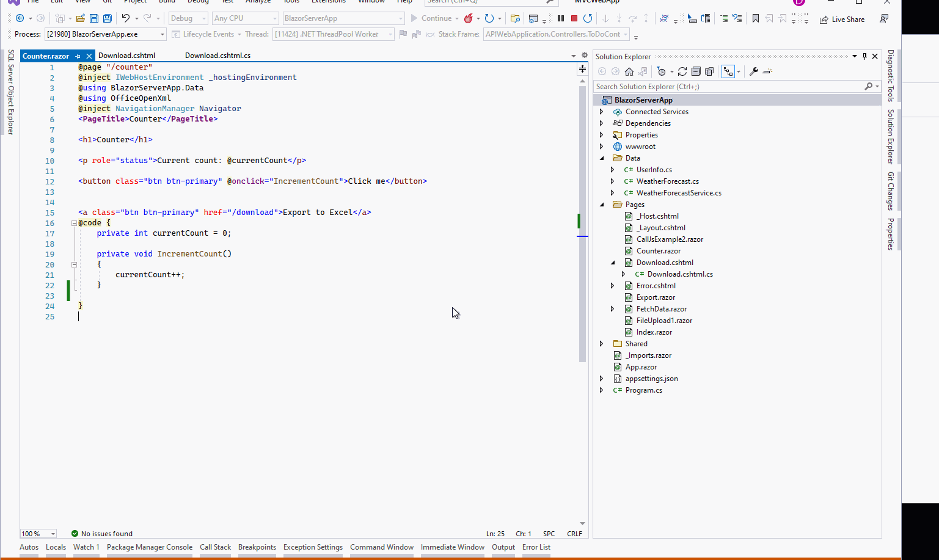
Task: Open the BlazorServerApp startup project dropdown
Action: coord(343,18)
